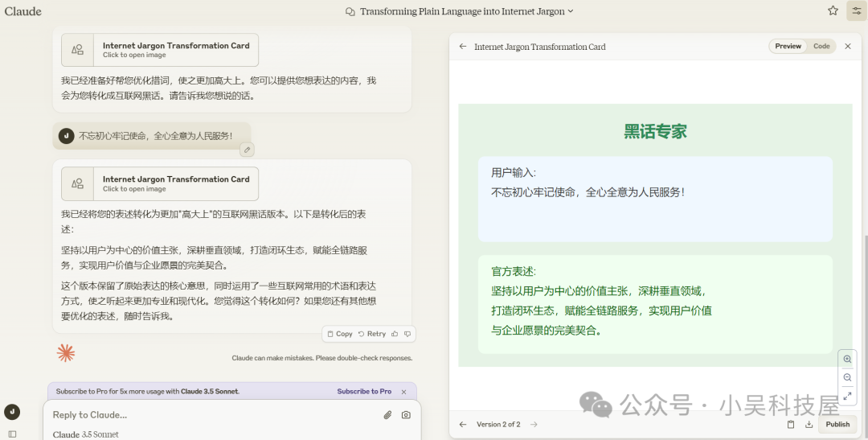
Task: Attach a file with paperclip icon
Action: coord(387,415)
